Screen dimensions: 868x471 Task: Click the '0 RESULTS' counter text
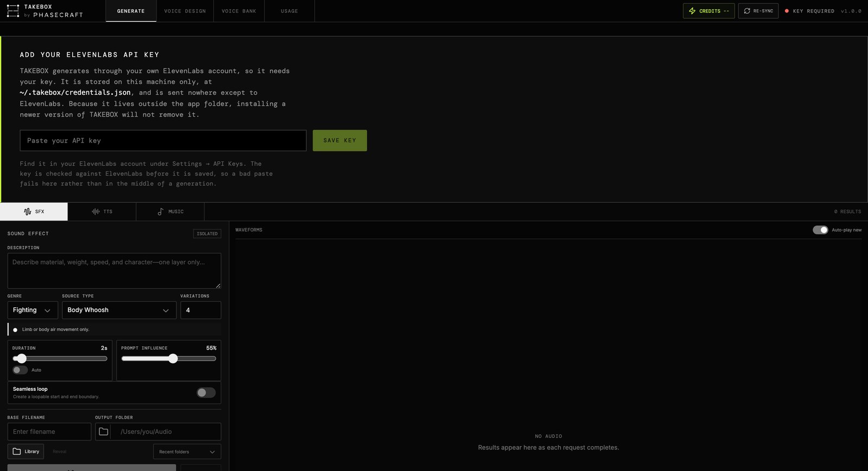coord(847,211)
